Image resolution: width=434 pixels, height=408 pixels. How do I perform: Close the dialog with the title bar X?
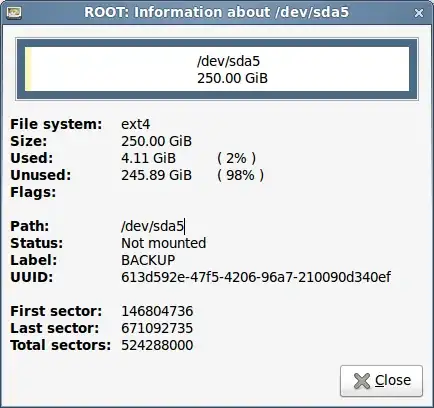(x=419, y=13)
